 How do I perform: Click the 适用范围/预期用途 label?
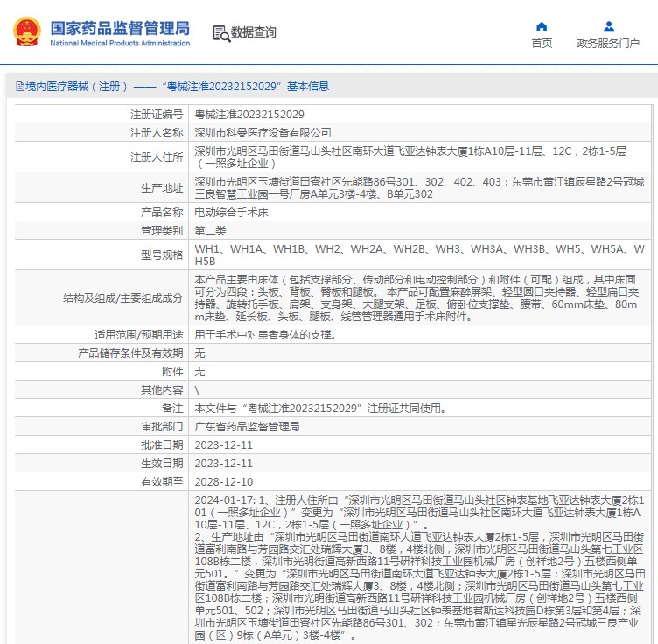(x=139, y=335)
